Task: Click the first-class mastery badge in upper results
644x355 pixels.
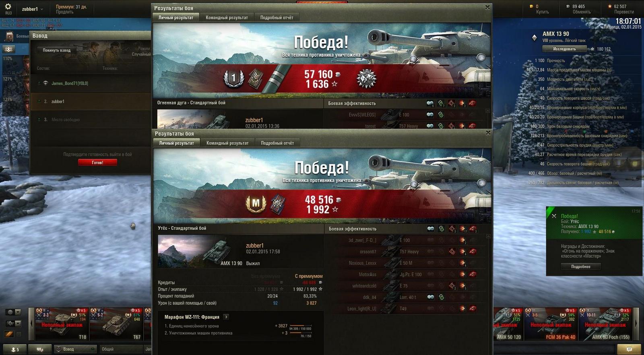Action: [233, 78]
